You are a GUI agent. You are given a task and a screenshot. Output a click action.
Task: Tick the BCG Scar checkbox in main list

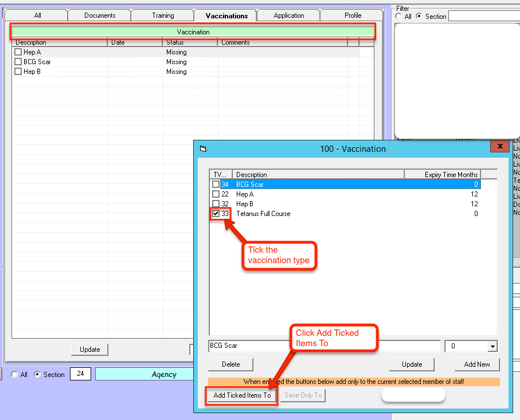pos(18,62)
